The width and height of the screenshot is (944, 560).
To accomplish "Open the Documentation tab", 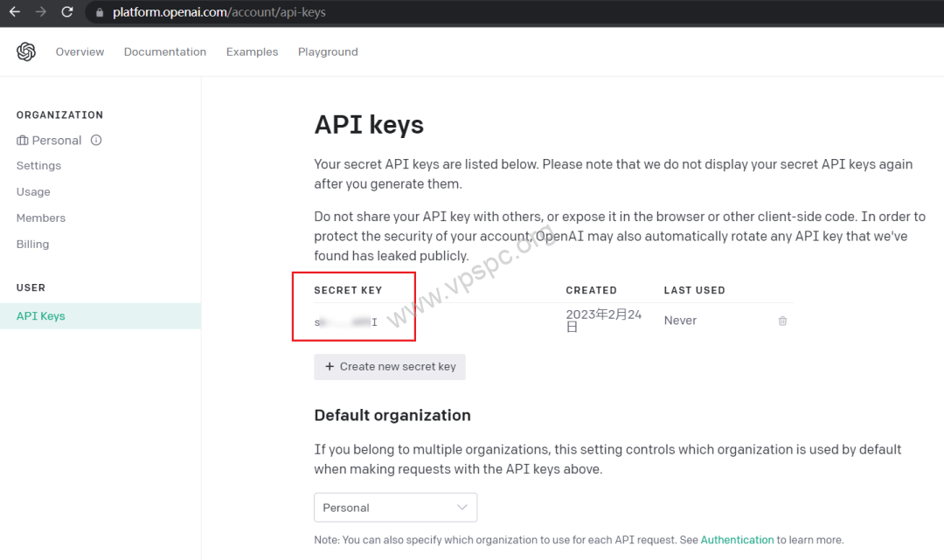I will (x=165, y=52).
